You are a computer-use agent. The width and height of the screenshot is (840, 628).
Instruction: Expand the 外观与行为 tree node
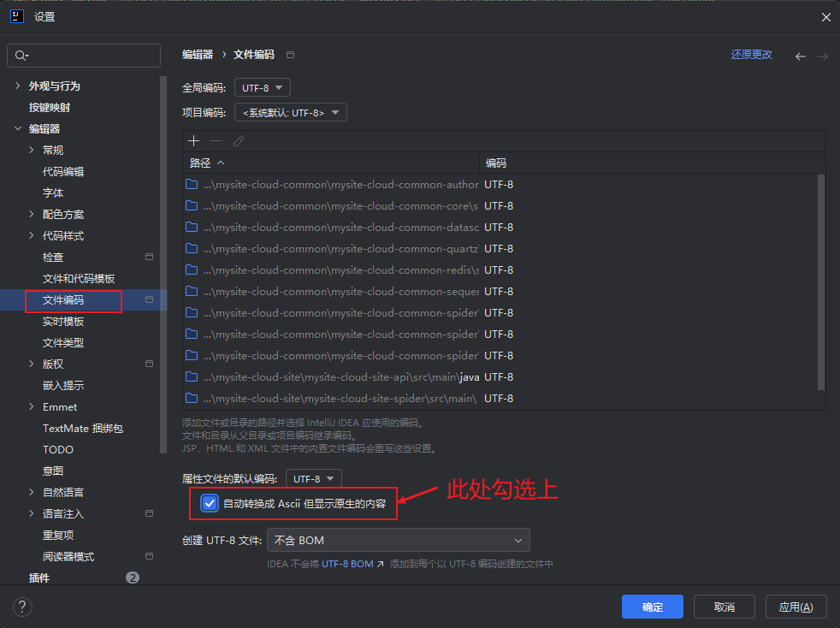[x=18, y=86]
